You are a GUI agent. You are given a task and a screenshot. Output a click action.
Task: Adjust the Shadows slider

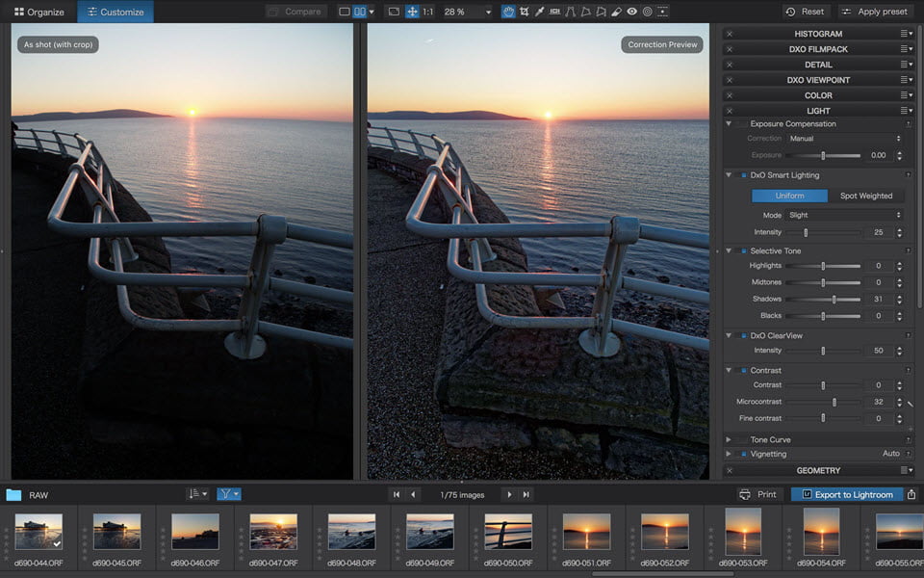tap(834, 300)
